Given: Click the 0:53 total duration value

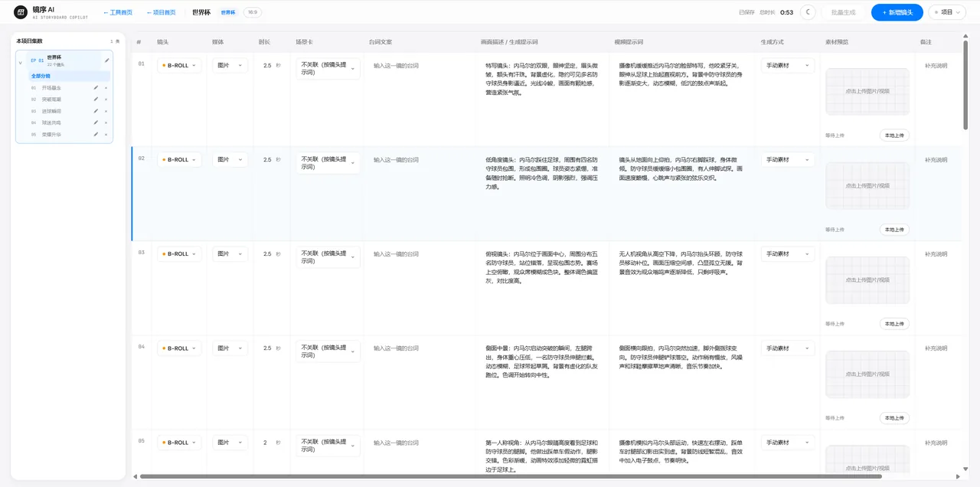Looking at the screenshot, I should pyautogui.click(x=786, y=12).
